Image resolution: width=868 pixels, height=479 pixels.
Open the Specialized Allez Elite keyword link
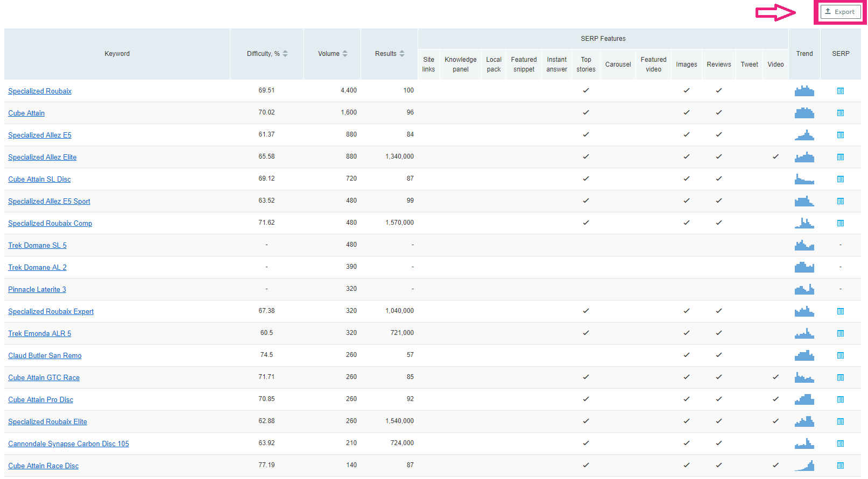(43, 158)
